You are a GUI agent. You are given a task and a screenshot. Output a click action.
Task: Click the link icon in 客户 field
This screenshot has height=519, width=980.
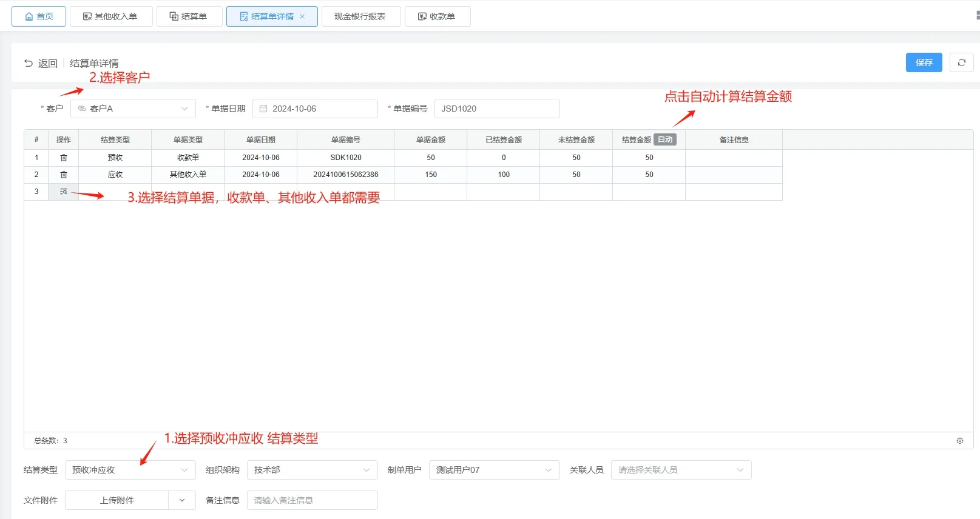[82, 109]
